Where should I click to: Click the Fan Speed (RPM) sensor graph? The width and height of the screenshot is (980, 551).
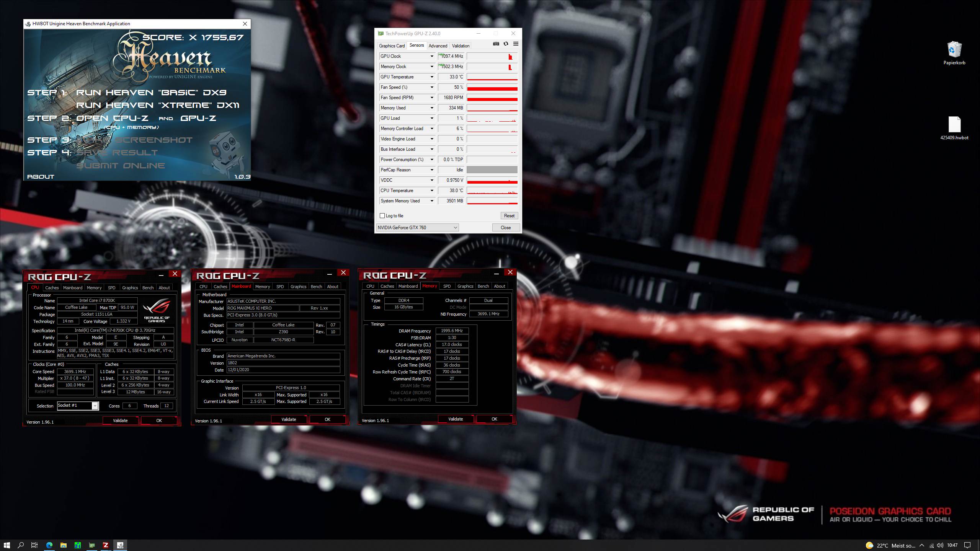pos(492,98)
